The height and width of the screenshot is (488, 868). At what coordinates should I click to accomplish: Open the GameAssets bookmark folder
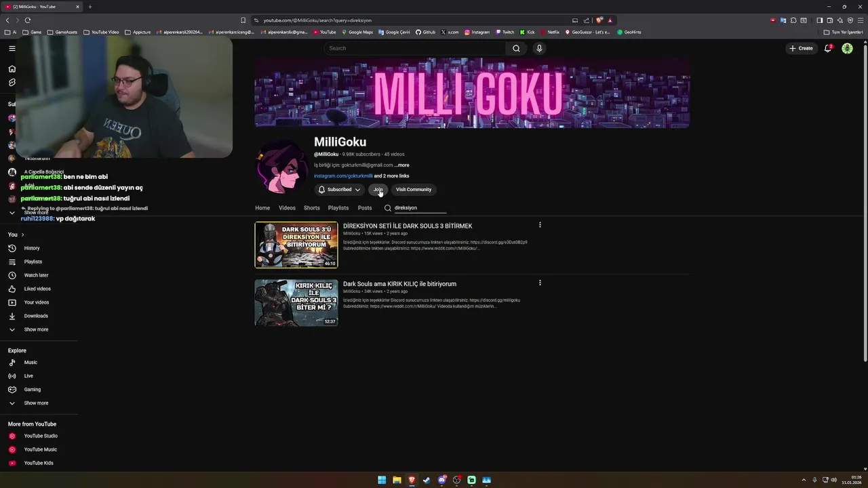point(62,32)
